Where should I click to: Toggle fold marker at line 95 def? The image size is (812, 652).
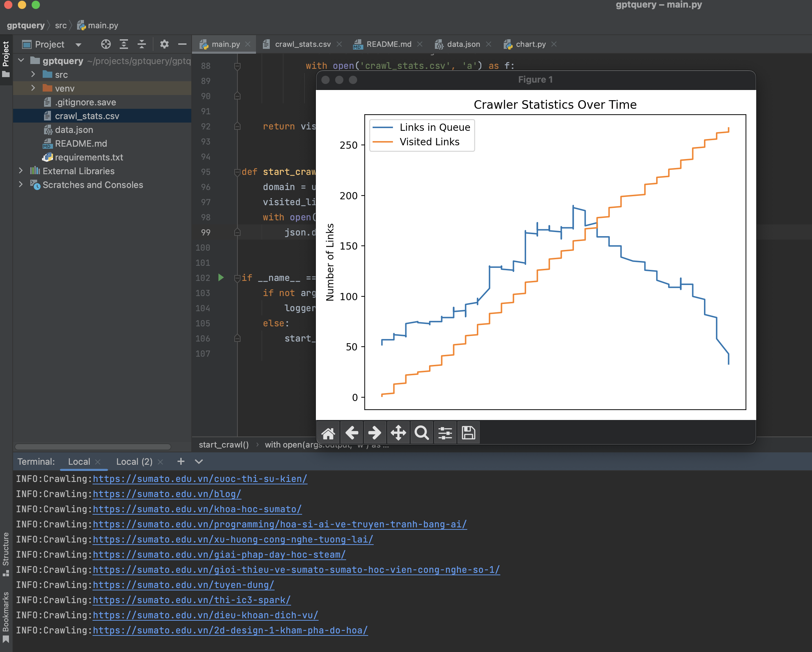tap(237, 172)
